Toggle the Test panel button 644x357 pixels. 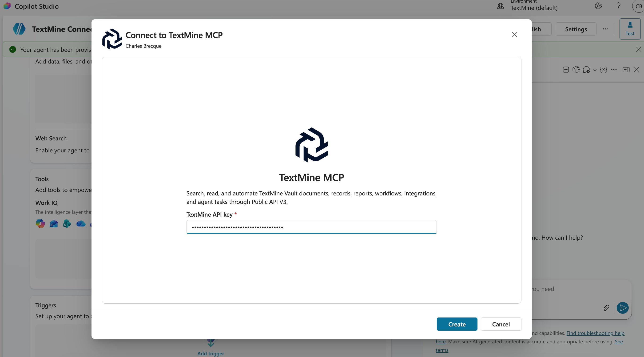pos(630,29)
